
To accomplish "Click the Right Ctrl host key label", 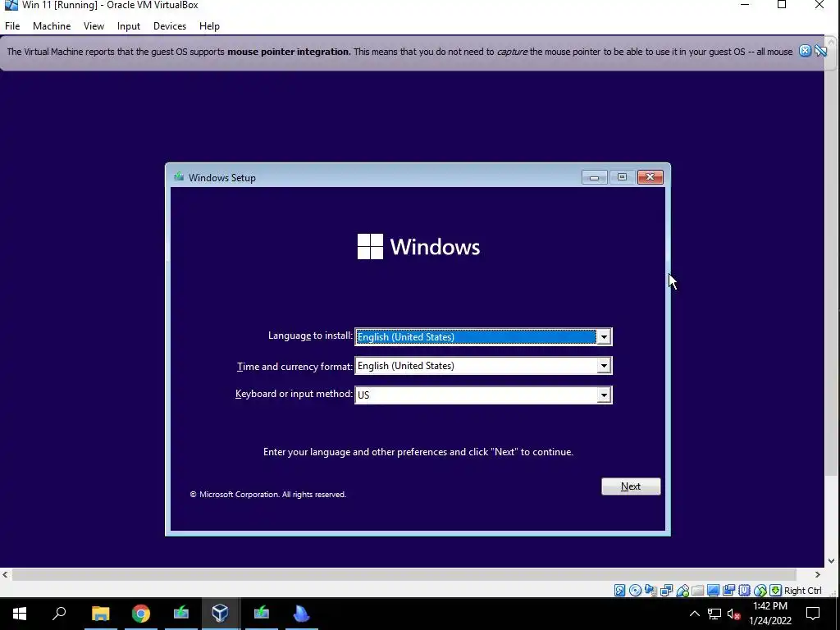I will (x=802, y=591).
